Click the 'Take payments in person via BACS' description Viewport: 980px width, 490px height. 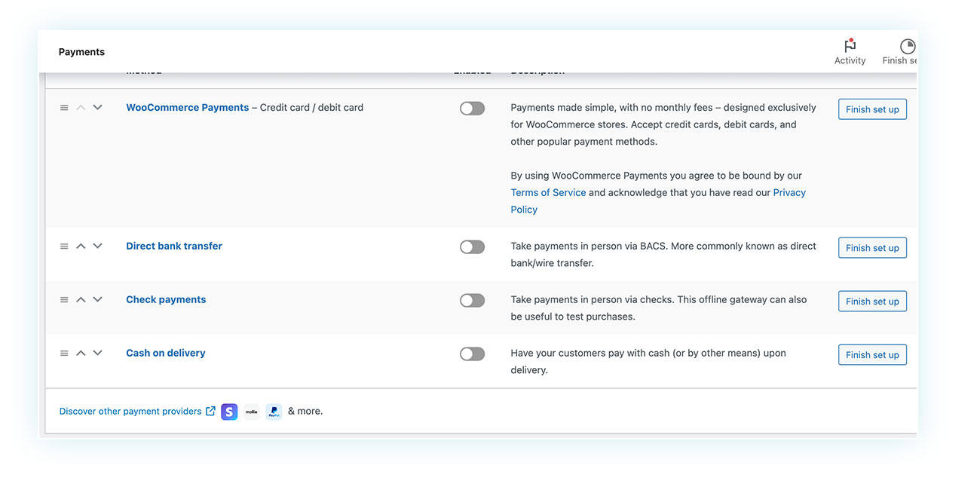663,255
